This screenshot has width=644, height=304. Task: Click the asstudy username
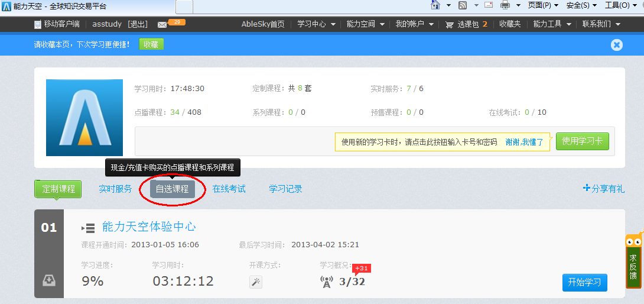[107, 24]
